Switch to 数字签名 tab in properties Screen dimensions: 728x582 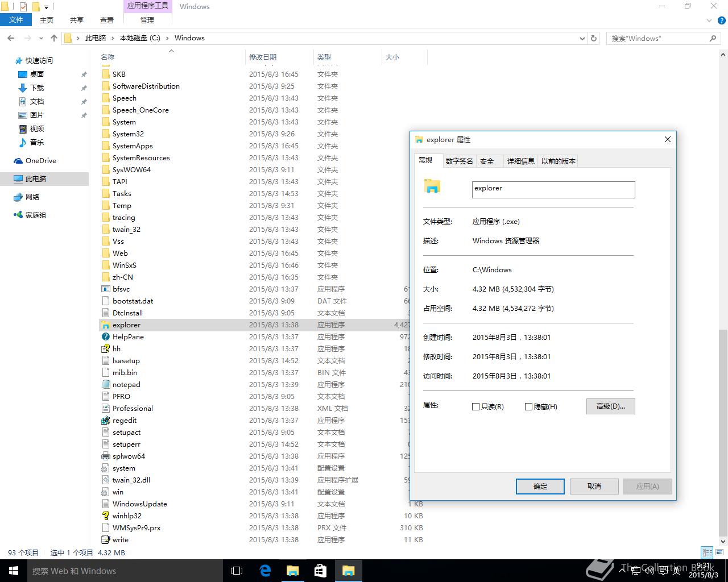(x=459, y=161)
